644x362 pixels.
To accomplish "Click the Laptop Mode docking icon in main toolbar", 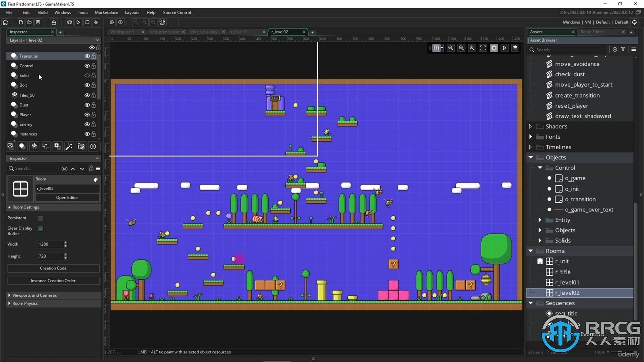I will click(162, 22).
